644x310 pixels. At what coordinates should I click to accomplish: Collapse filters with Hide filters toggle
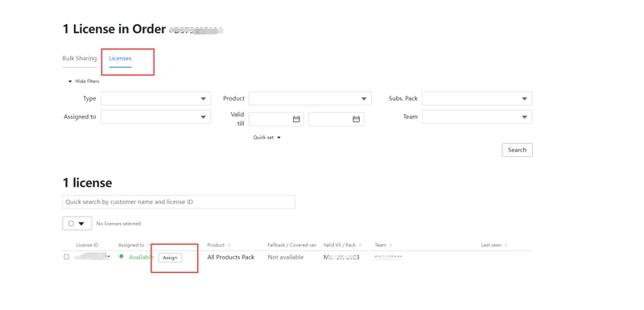click(x=84, y=81)
